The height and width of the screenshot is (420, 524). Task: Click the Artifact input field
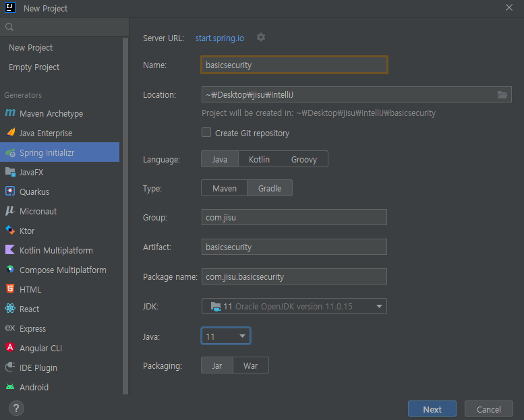coord(294,247)
